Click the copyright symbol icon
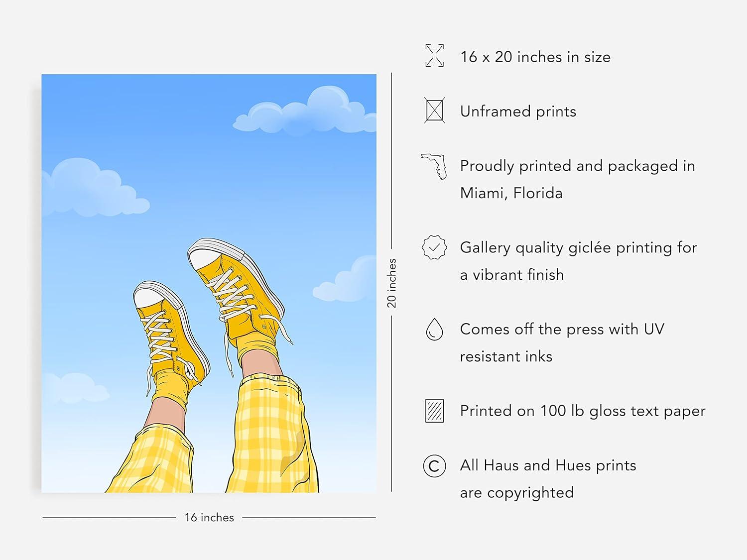747x560 pixels. tap(434, 466)
